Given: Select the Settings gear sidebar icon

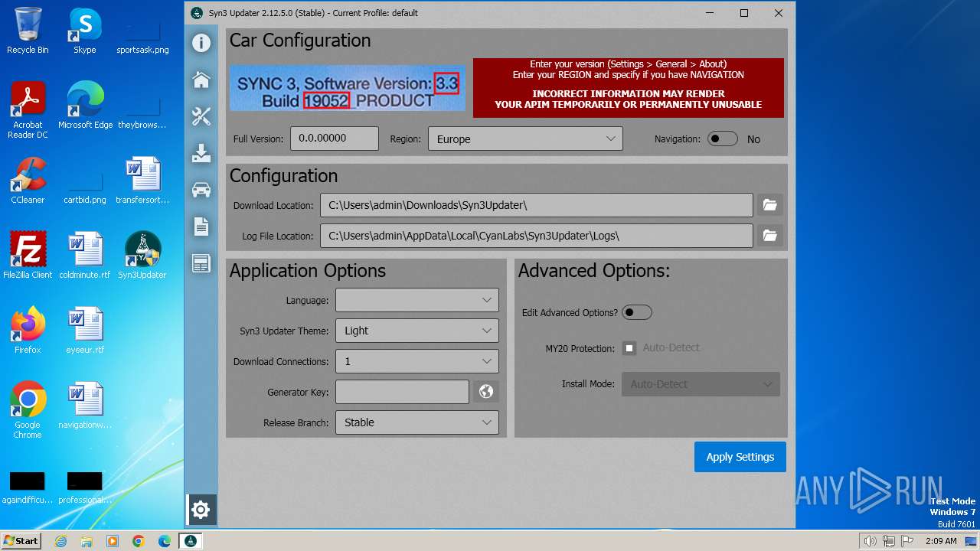Looking at the screenshot, I should tap(201, 509).
